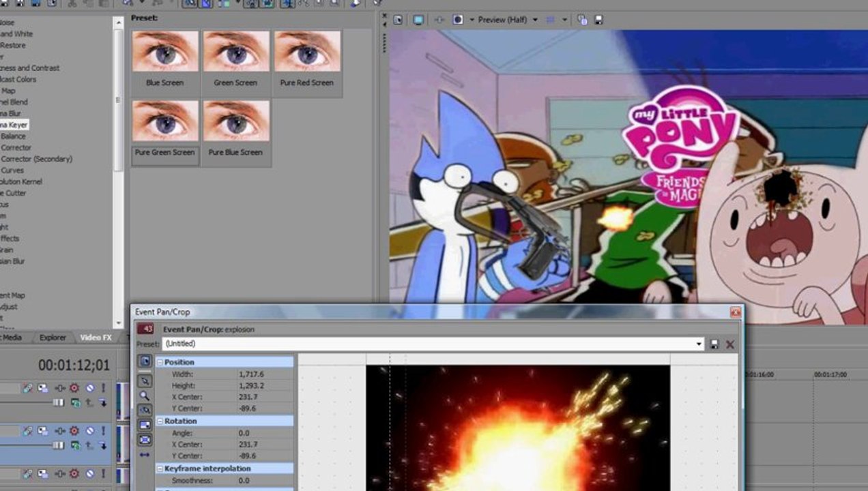Click the 00:01:17:00 timeline ruler mark

coord(830,374)
